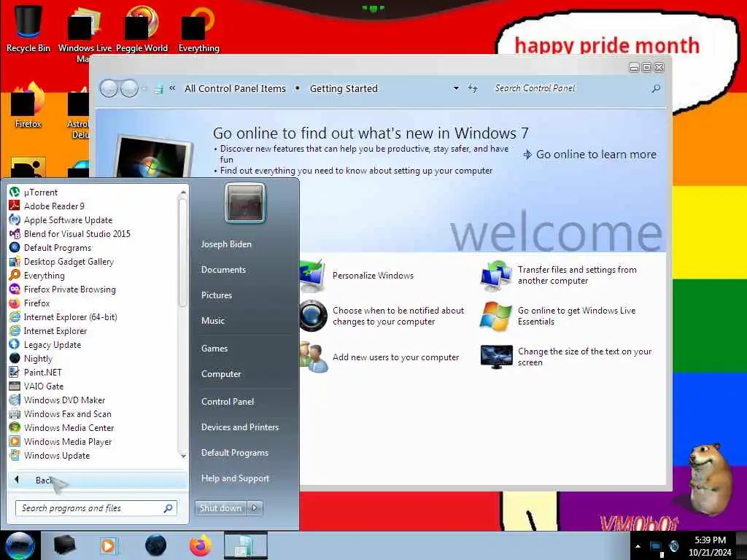The image size is (747, 560).
Task: Open Windows Media Player on the taskbar
Action: [108, 545]
